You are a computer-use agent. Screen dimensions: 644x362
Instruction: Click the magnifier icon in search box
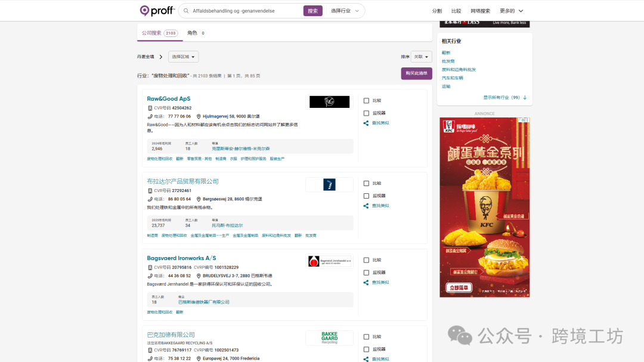[186, 11]
